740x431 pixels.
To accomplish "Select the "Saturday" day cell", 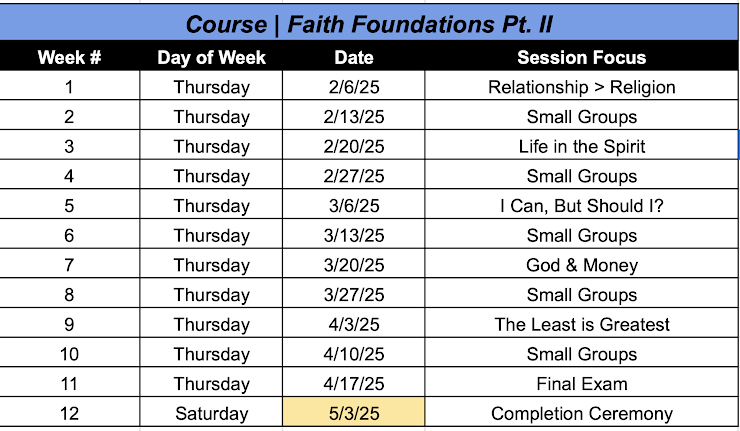I will [x=211, y=414].
